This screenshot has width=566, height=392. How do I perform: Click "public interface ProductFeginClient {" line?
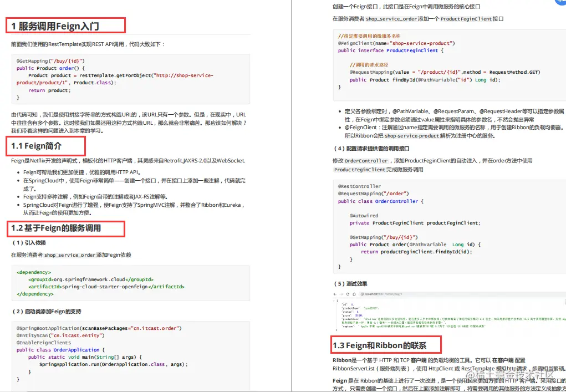coord(391,50)
